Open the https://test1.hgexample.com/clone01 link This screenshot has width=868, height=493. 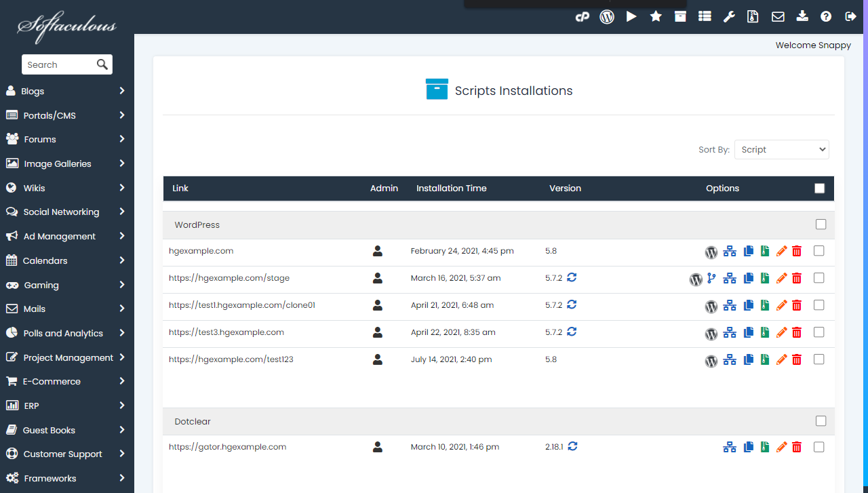[242, 305]
